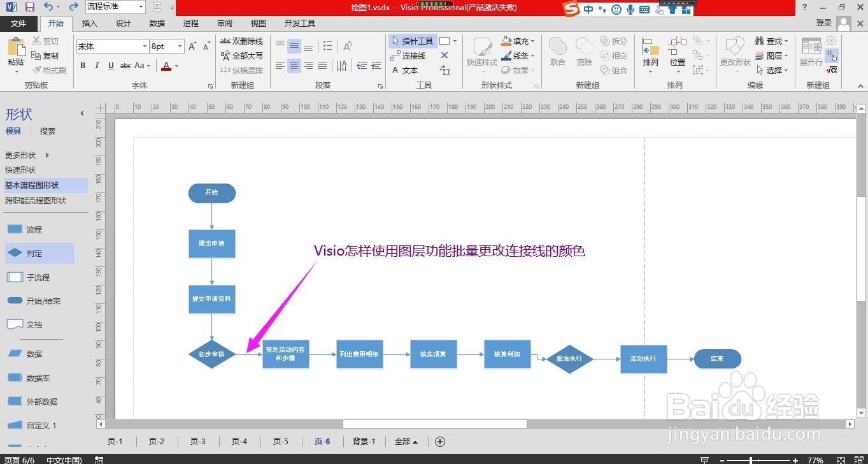
Task: Click the square root equation icon
Action: click(x=832, y=70)
